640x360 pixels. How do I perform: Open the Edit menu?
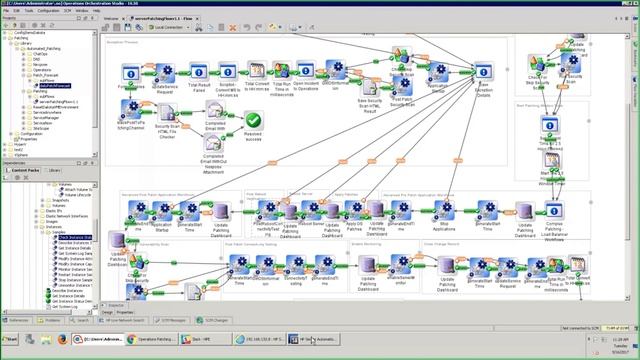[16, 11]
